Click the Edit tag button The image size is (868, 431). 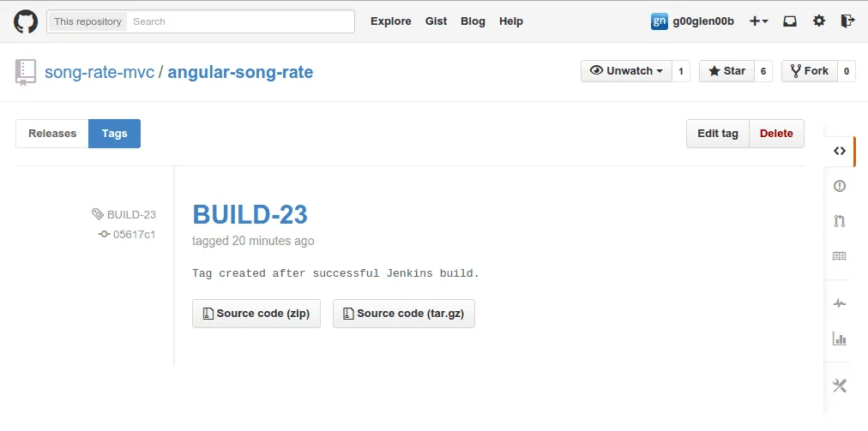point(717,134)
